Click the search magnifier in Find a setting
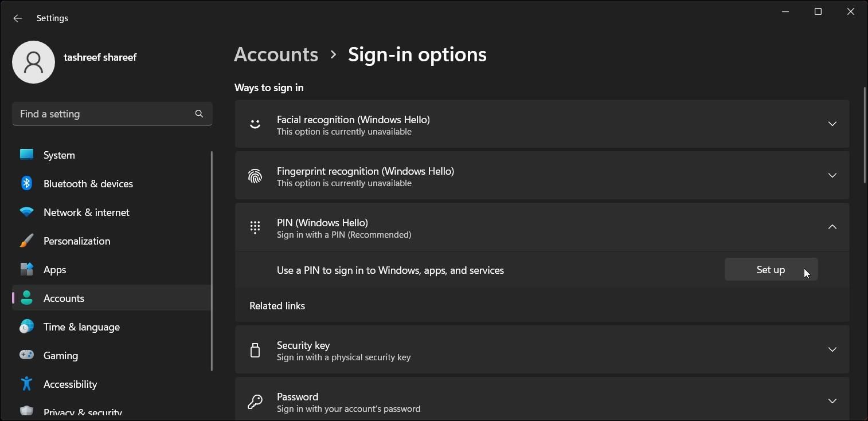 coord(199,113)
